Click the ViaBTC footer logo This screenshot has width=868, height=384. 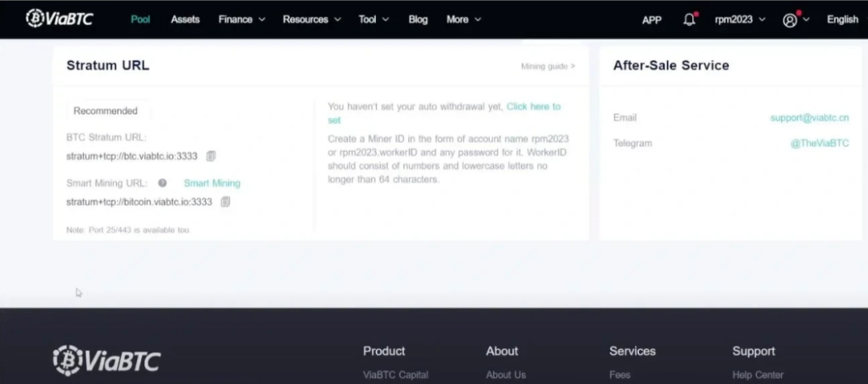[x=106, y=360]
